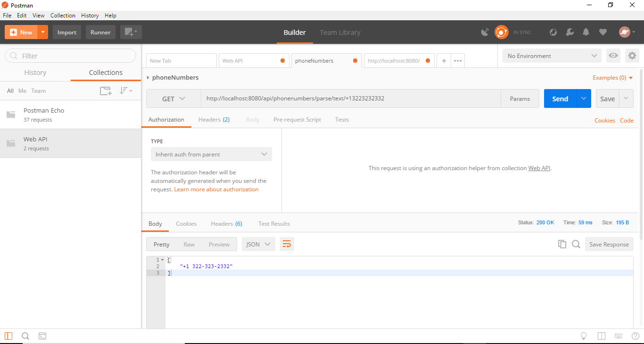
Task: Open response Cookies tab
Action: pyautogui.click(x=186, y=224)
